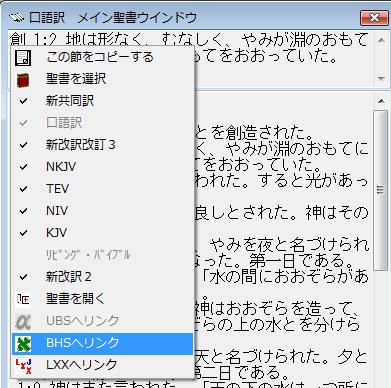
Task: Click the app icon in the title bar
Action: tap(16, 17)
